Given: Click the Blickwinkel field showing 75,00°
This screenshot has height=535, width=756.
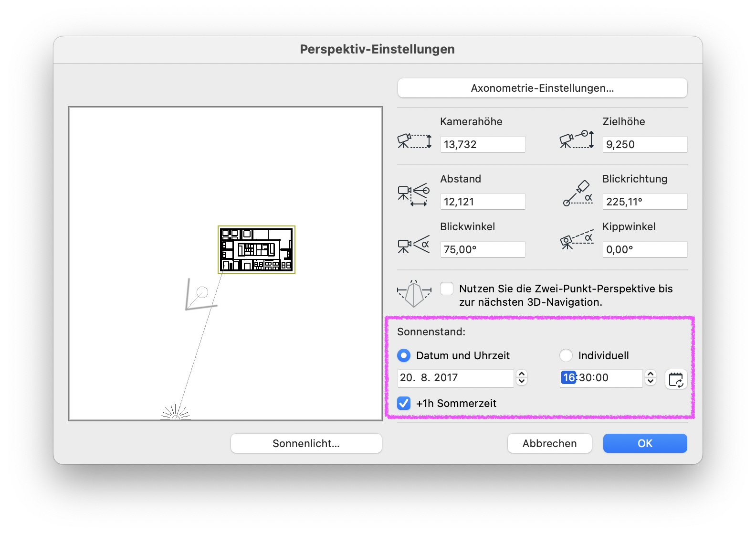Looking at the screenshot, I should click(x=483, y=249).
